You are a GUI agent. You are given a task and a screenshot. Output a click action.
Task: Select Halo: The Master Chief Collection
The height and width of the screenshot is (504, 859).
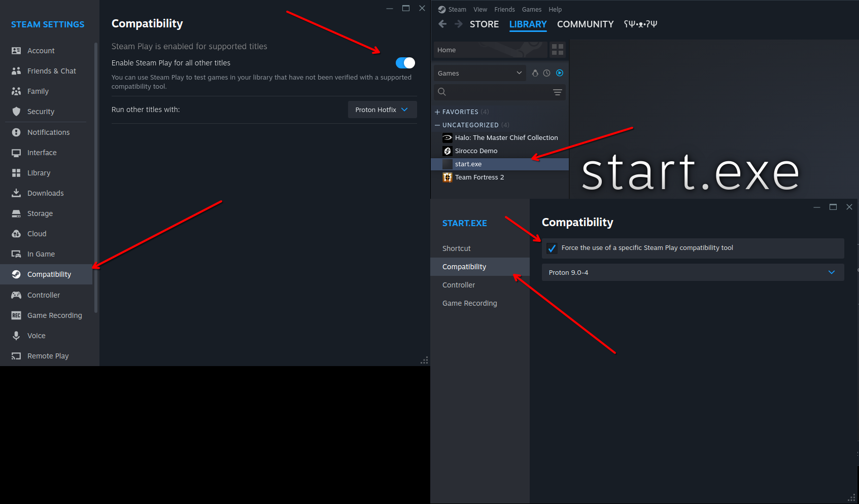[500, 138]
